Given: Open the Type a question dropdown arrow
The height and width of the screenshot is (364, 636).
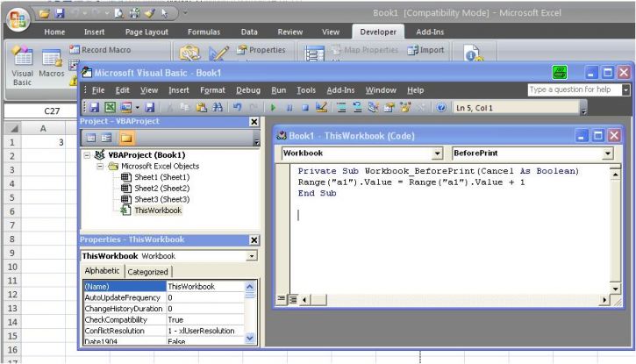Looking at the screenshot, I should [x=625, y=89].
